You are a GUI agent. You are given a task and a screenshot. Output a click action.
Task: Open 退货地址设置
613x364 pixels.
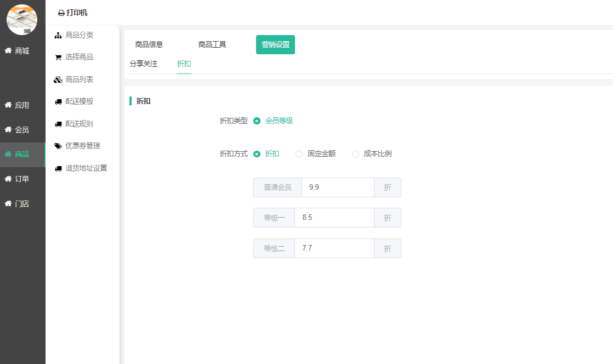[x=86, y=168]
